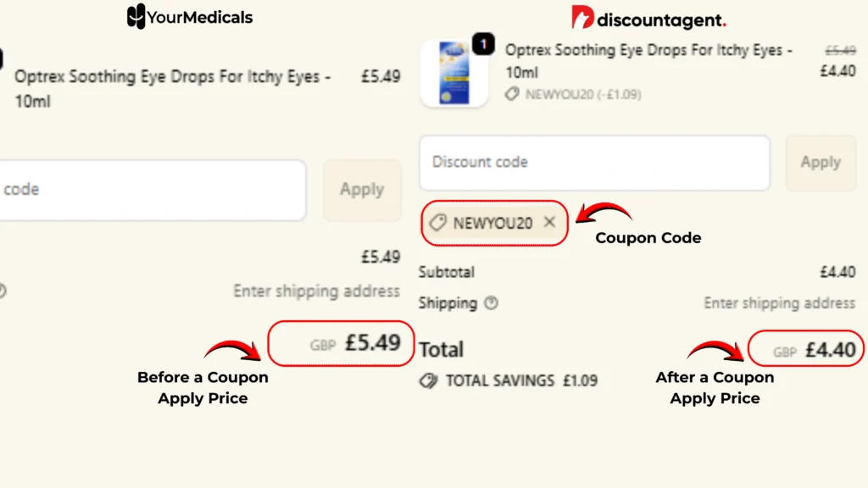Click the red arrow pointing at the NEWYOU20 chip
Image resolution: width=868 pixels, height=488 pixels.
(604, 213)
